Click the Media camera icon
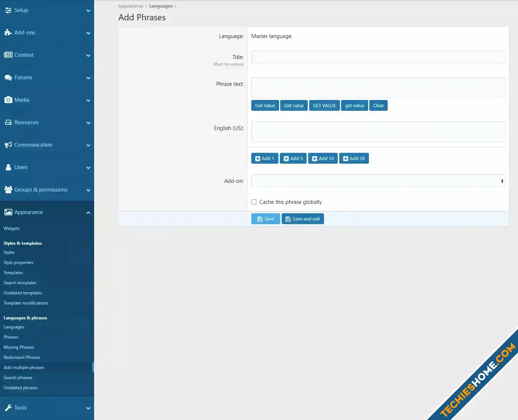This screenshot has width=518, height=420. point(8,100)
